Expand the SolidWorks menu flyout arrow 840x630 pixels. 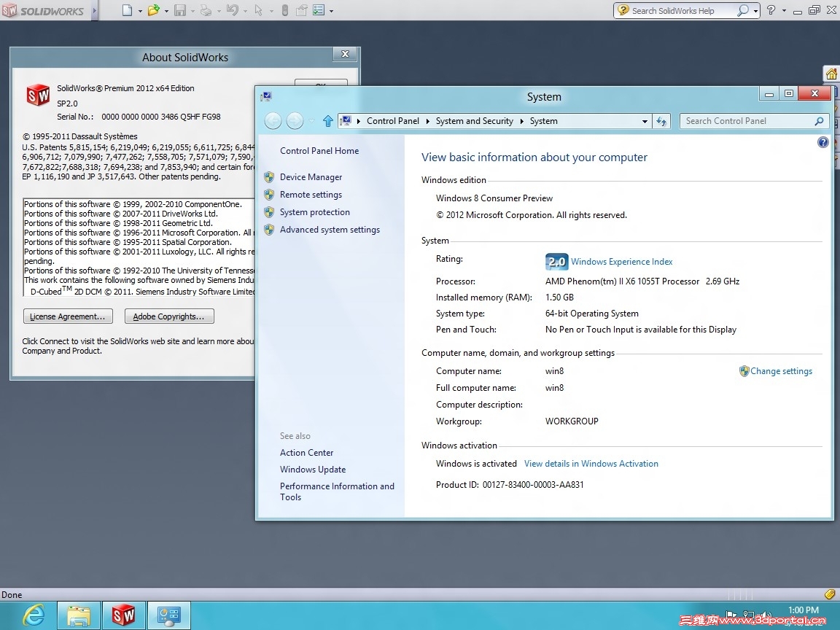click(95, 11)
